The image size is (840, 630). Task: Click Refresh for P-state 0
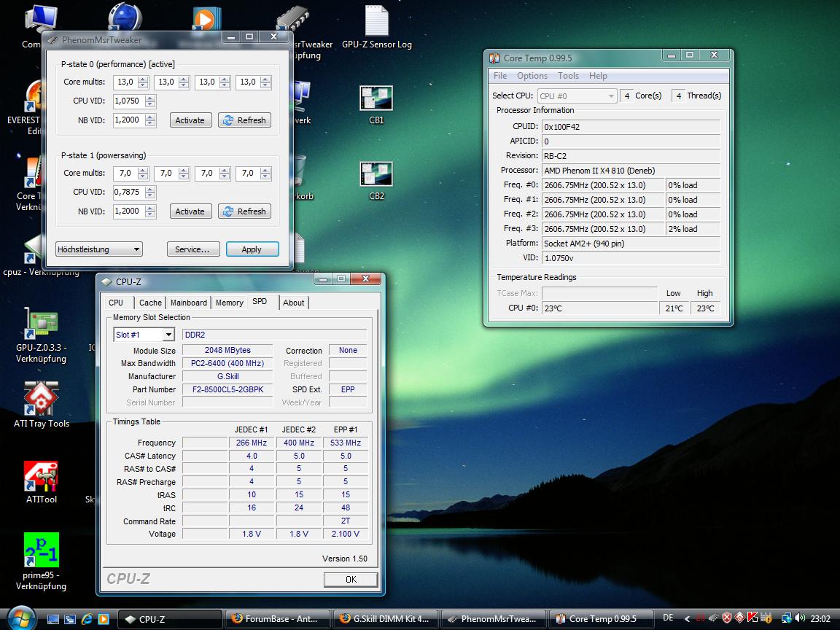[x=244, y=120]
